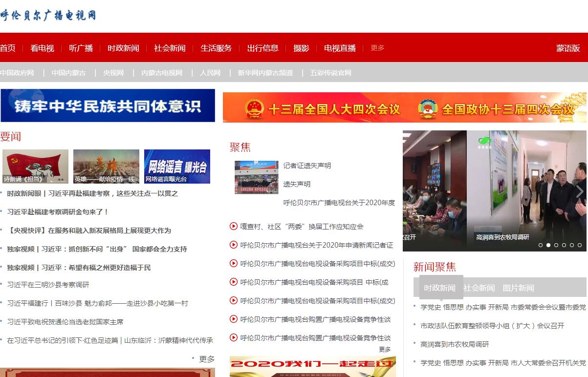This screenshot has width=588, height=377.
Task: Open the 看电视 navigation menu item
Action: click(42, 48)
